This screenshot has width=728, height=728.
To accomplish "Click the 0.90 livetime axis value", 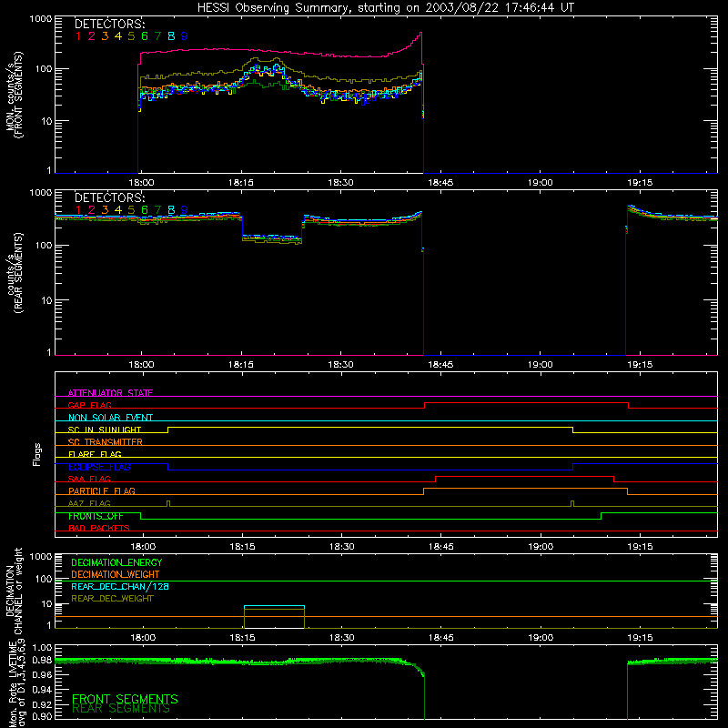I will [x=42, y=716].
